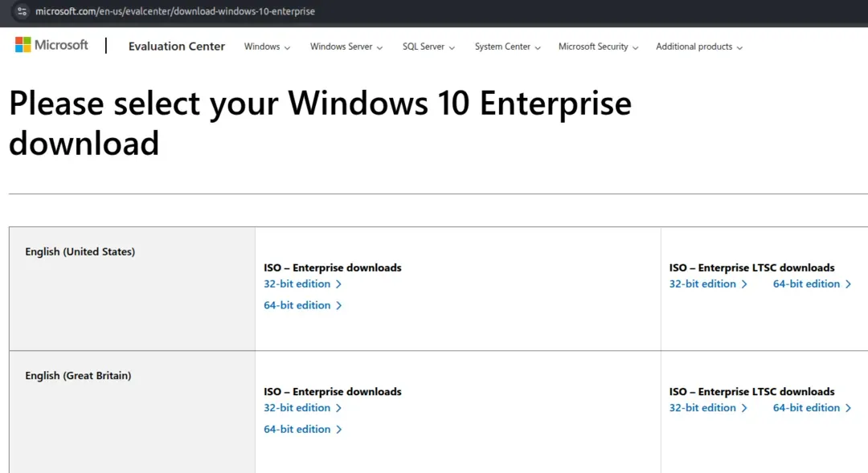The width and height of the screenshot is (868, 473).
Task: Click the English (United States) language cell
Action: [80, 252]
